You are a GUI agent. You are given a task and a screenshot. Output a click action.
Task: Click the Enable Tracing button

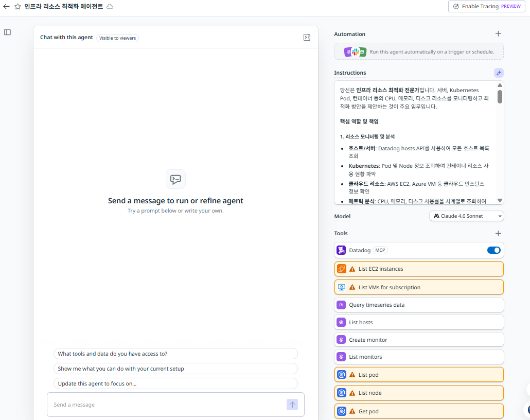486,6
